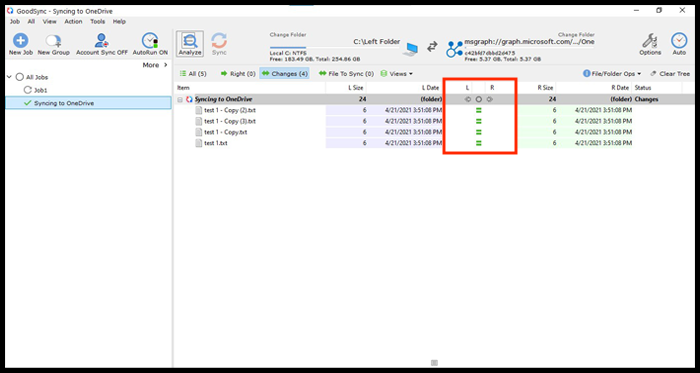Switch to All (5) filter
Image resolution: width=700 pixels, height=373 pixels.
point(193,74)
